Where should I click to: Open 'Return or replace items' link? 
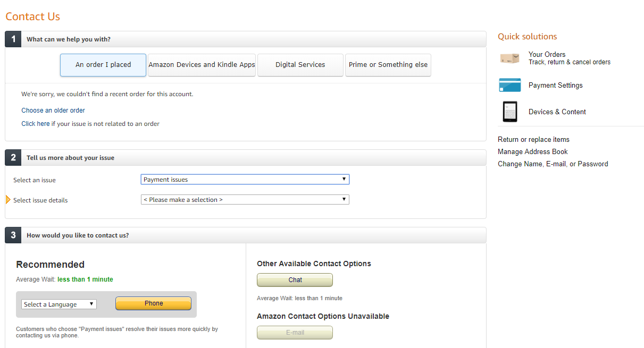pyautogui.click(x=533, y=139)
